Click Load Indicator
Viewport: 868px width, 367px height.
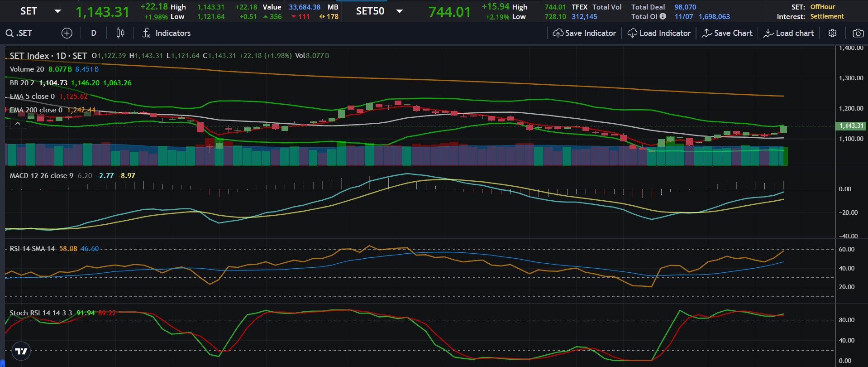(659, 33)
